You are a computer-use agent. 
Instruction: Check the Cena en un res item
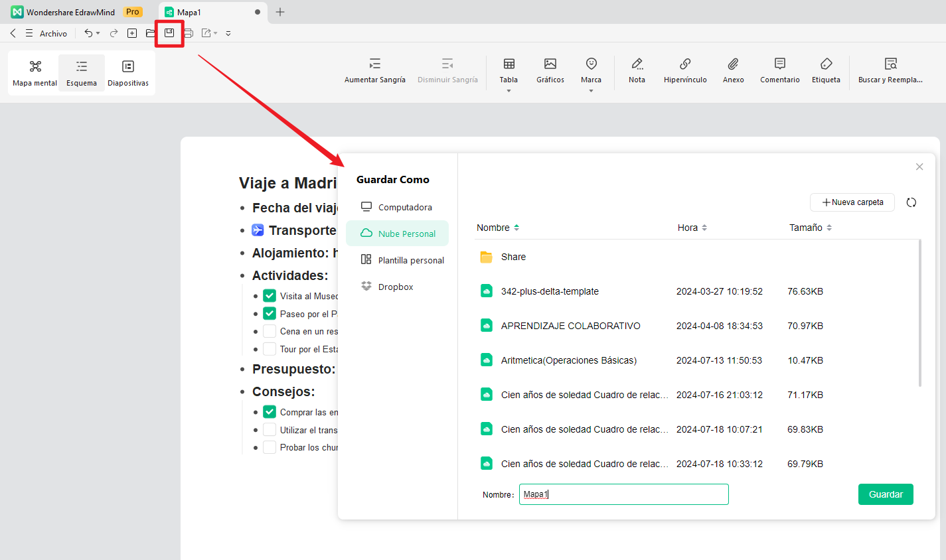(270, 331)
